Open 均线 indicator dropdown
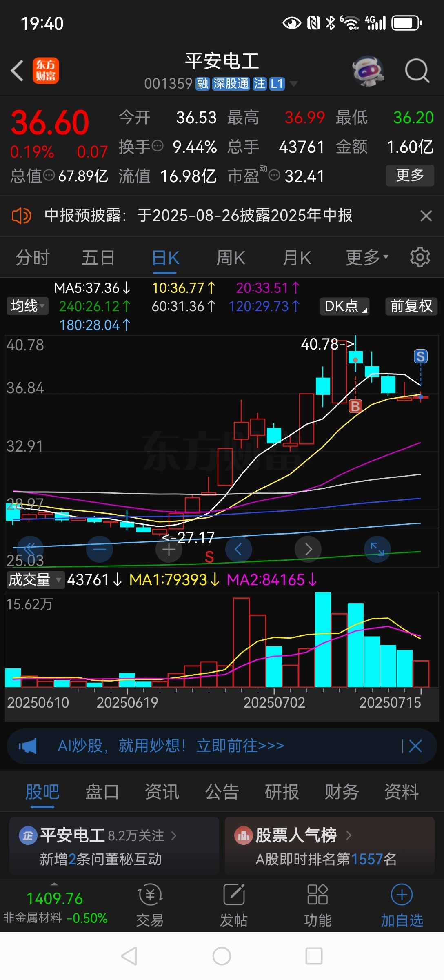 [x=27, y=306]
